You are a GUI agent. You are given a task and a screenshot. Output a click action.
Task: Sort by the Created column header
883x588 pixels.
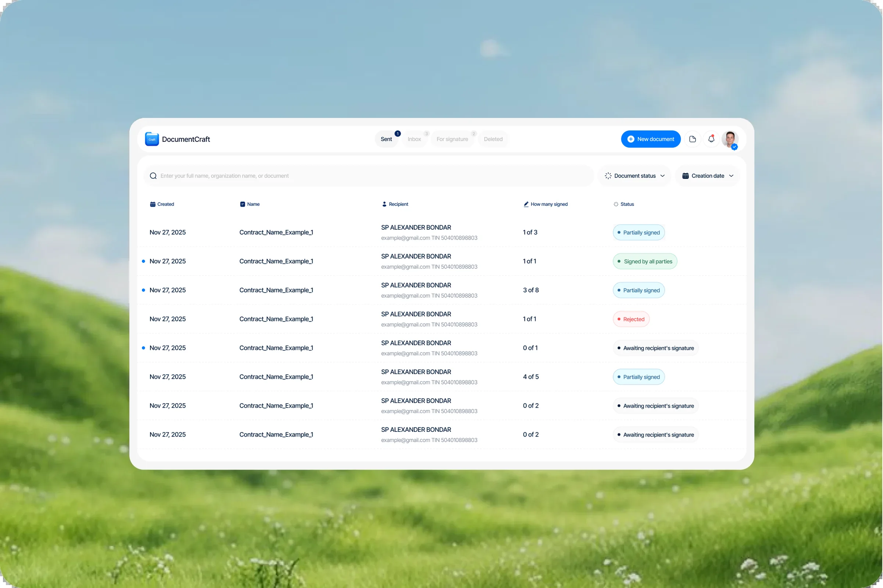pos(162,204)
